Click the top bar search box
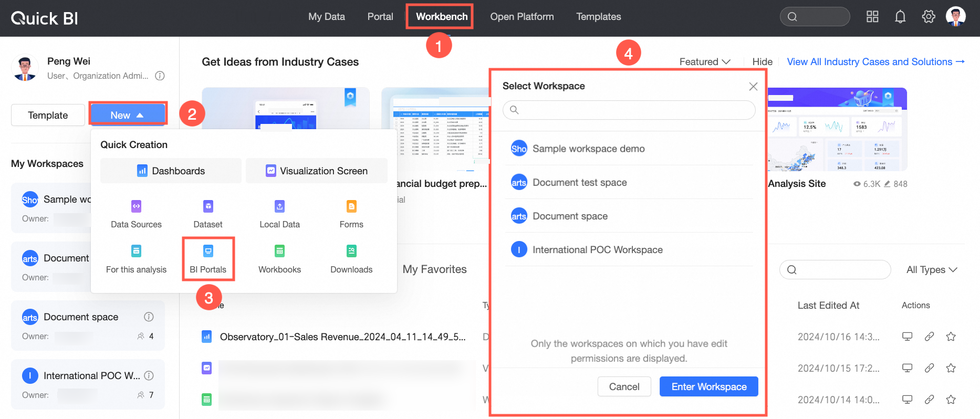 tap(815, 16)
